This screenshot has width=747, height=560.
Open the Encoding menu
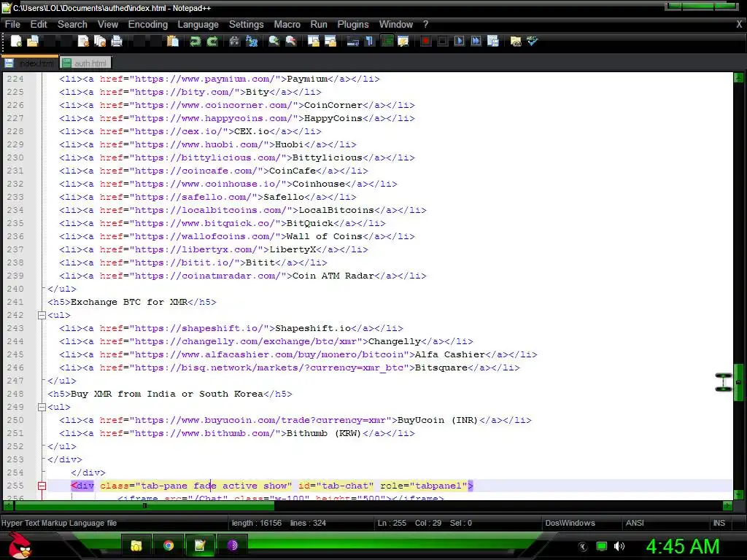pos(147,24)
